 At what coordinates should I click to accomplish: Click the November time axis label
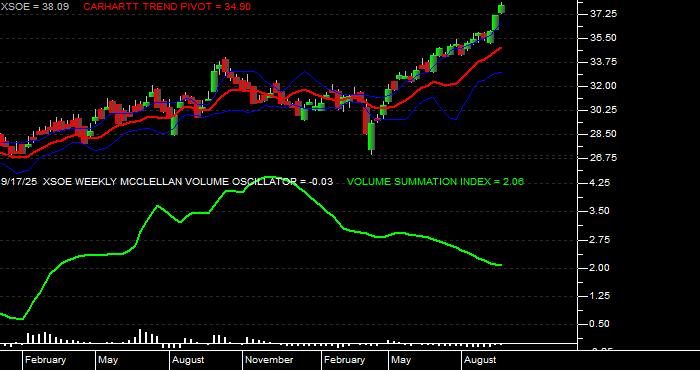tap(269, 360)
